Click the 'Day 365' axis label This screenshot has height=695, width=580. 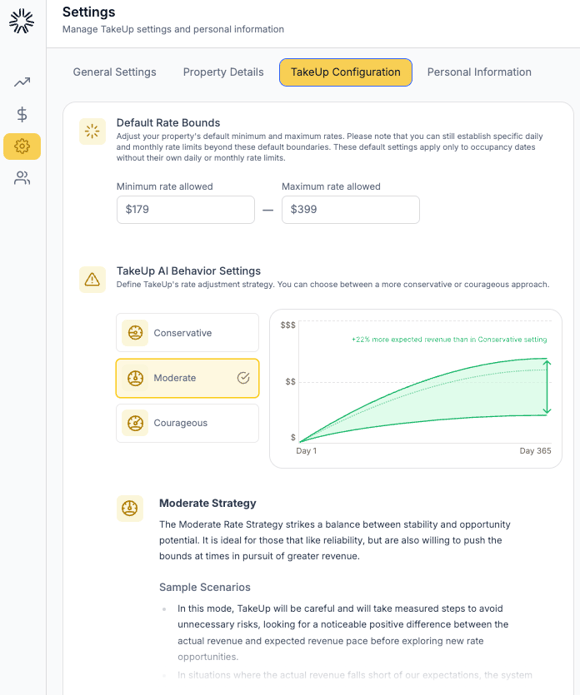coord(535,451)
